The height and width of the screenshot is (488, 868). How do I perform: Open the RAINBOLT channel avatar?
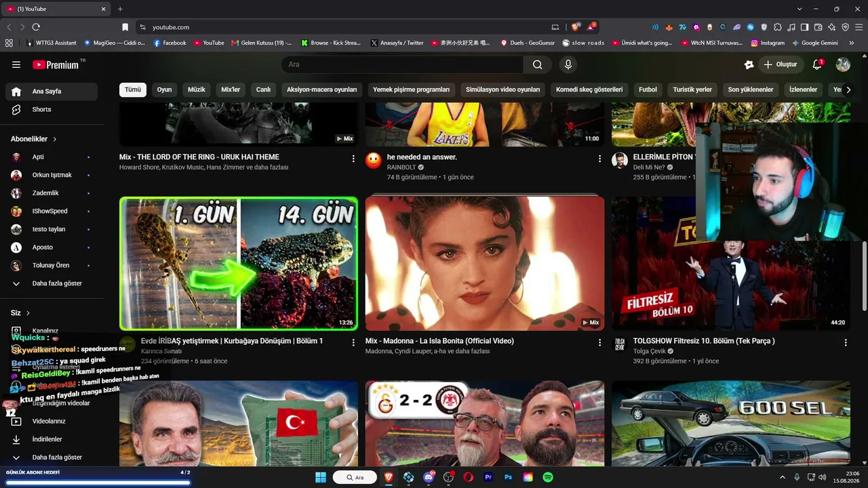(x=374, y=161)
